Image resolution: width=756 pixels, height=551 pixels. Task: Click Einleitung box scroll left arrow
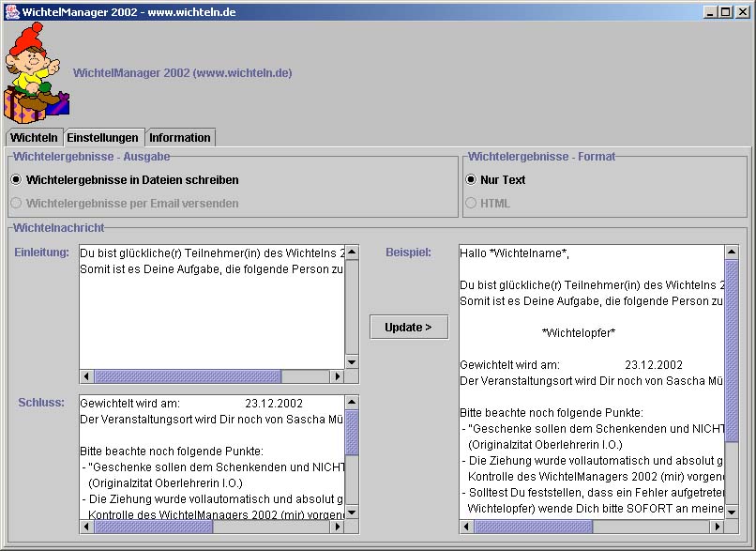click(x=86, y=376)
